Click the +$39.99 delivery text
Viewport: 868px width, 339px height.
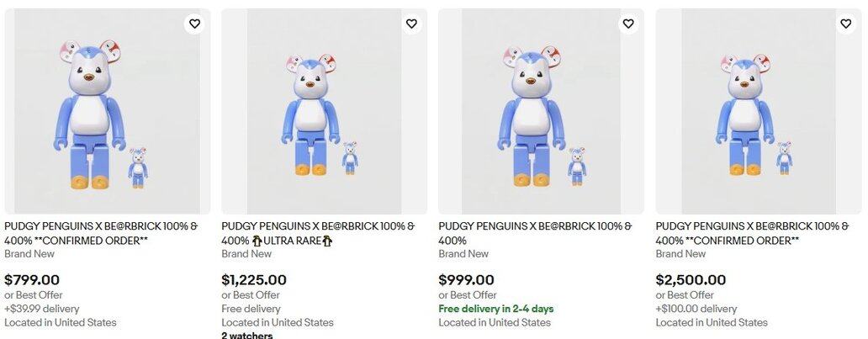click(x=42, y=309)
